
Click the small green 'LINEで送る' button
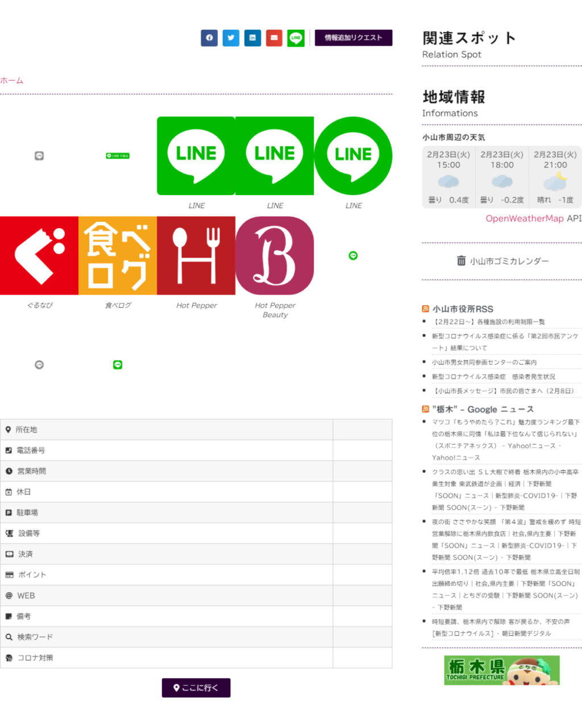click(x=118, y=156)
